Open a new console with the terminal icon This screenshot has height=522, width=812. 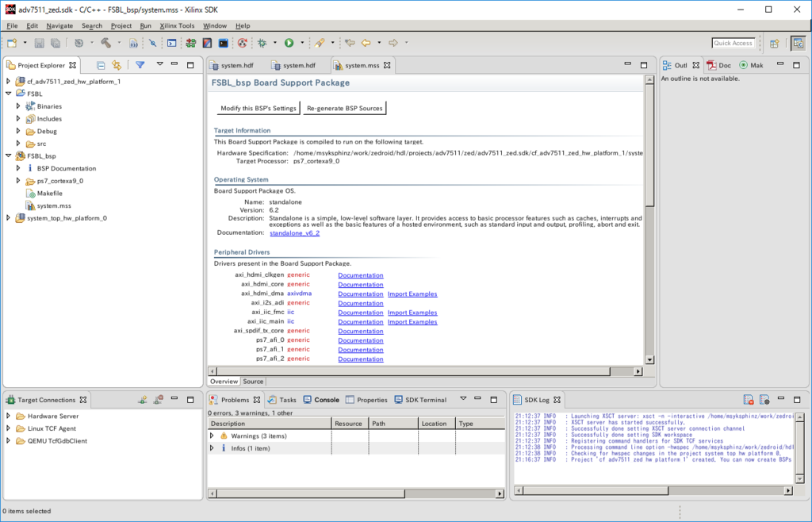pyautogui.click(x=170, y=44)
